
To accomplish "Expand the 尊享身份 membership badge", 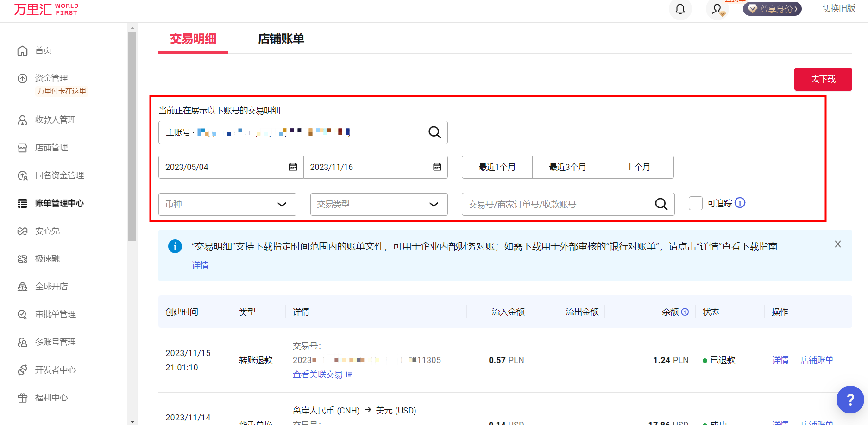I will point(772,8).
